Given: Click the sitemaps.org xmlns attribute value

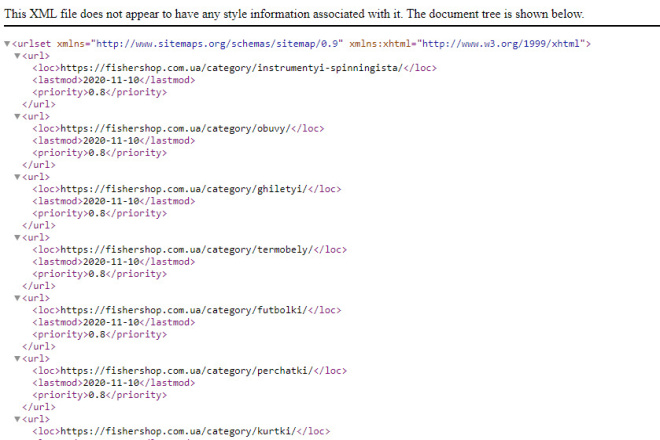Looking at the screenshot, I should coord(217,44).
